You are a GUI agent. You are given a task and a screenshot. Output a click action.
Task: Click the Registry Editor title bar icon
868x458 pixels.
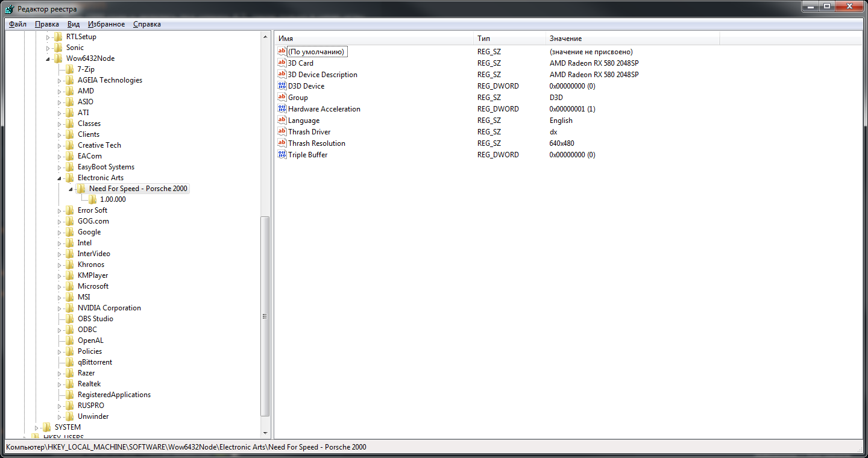point(10,9)
